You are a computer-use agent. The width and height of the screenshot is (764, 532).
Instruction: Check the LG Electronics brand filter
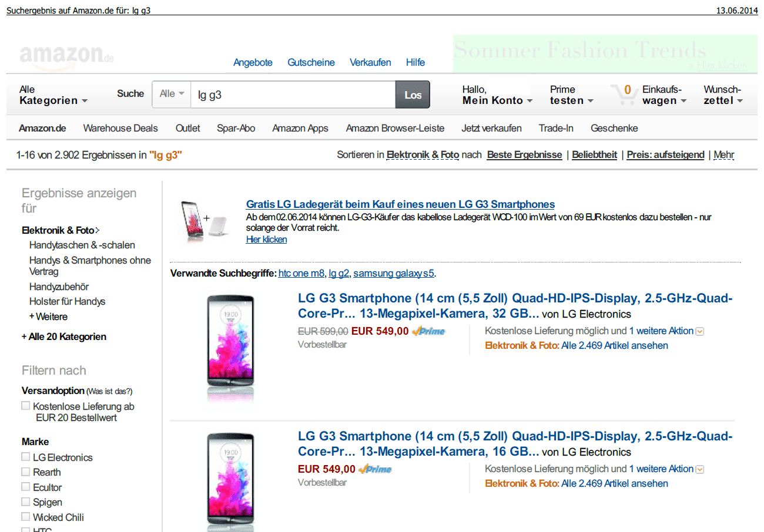(x=25, y=457)
